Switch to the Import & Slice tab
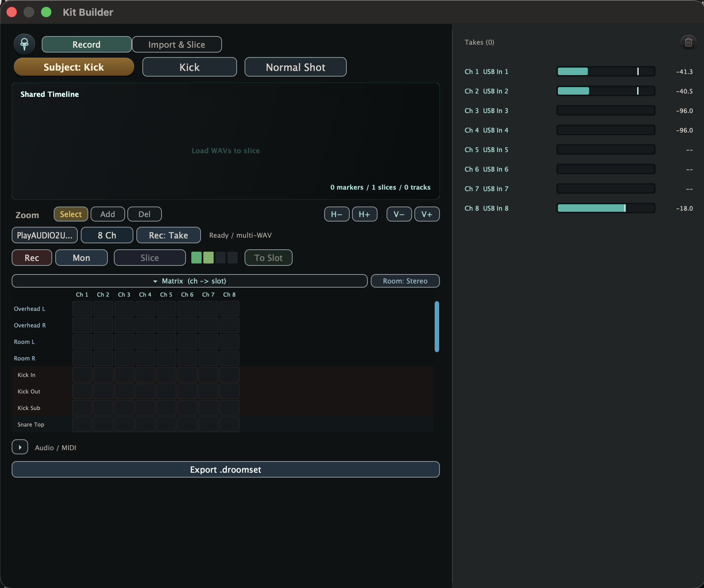 pyautogui.click(x=177, y=45)
